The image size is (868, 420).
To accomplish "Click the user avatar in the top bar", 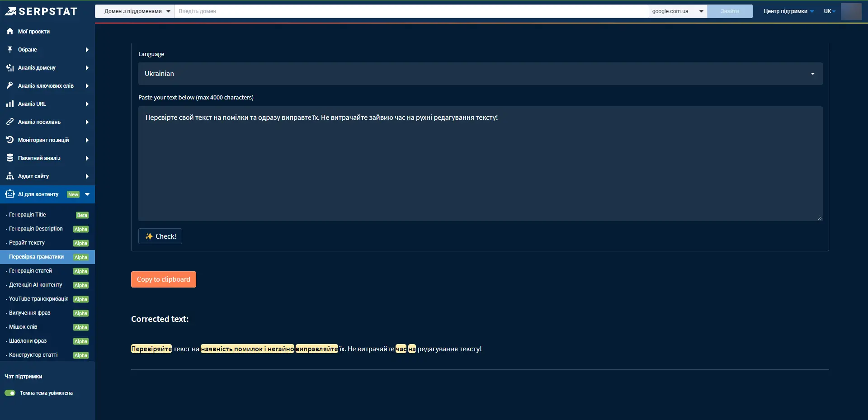I will tap(851, 11).
